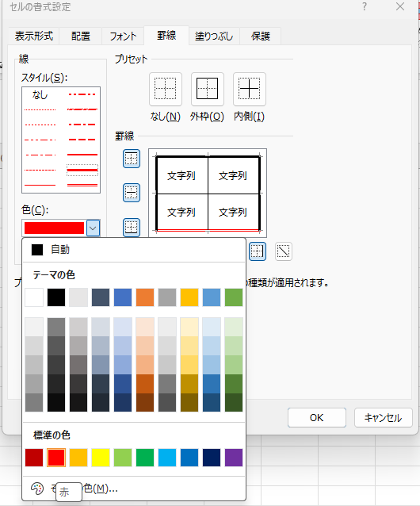This screenshot has width=420, height=506.
Task: Pick the black theme color swatch
Action: 56,297
